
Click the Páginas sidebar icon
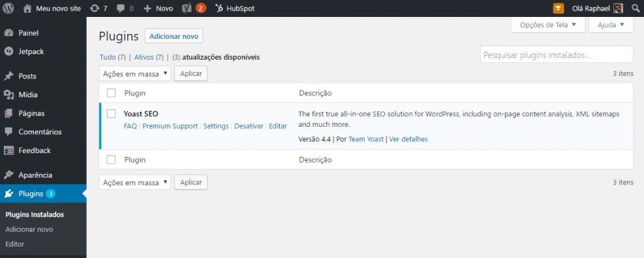click(x=9, y=113)
